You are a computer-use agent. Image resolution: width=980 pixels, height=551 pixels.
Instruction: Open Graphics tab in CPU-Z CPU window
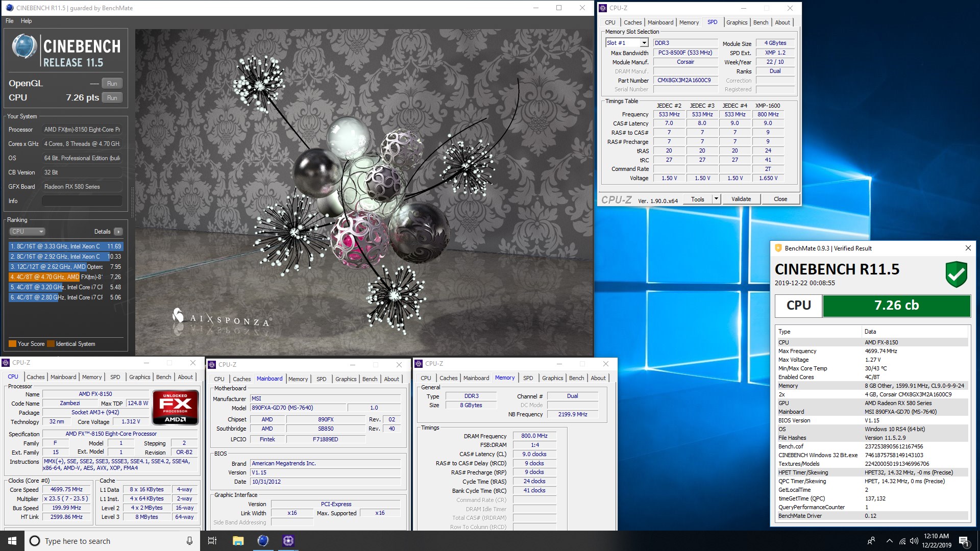pyautogui.click(x=140, y=377)
